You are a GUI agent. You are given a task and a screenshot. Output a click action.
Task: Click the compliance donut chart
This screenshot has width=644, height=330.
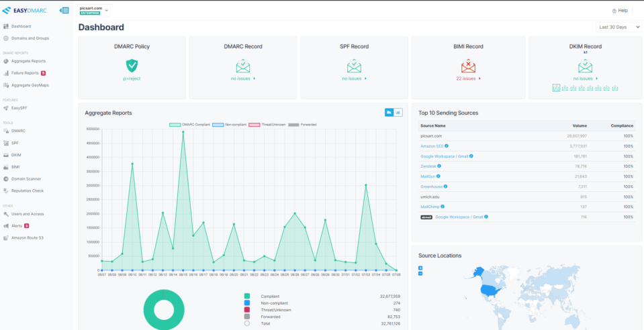coord(163,310)
